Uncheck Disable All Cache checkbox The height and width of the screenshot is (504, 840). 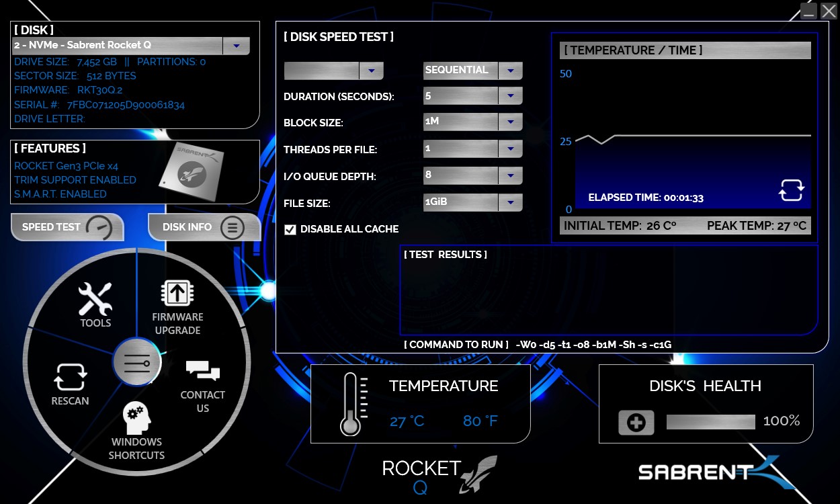point(290,230)
